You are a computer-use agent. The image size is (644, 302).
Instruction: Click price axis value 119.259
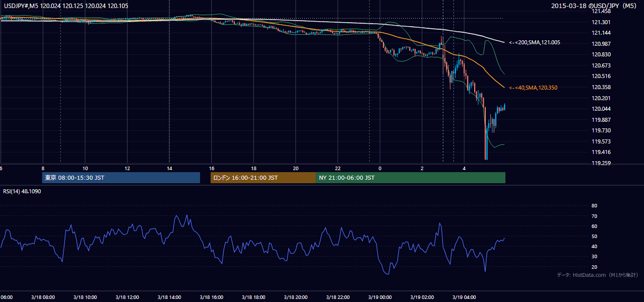(601, 163)
